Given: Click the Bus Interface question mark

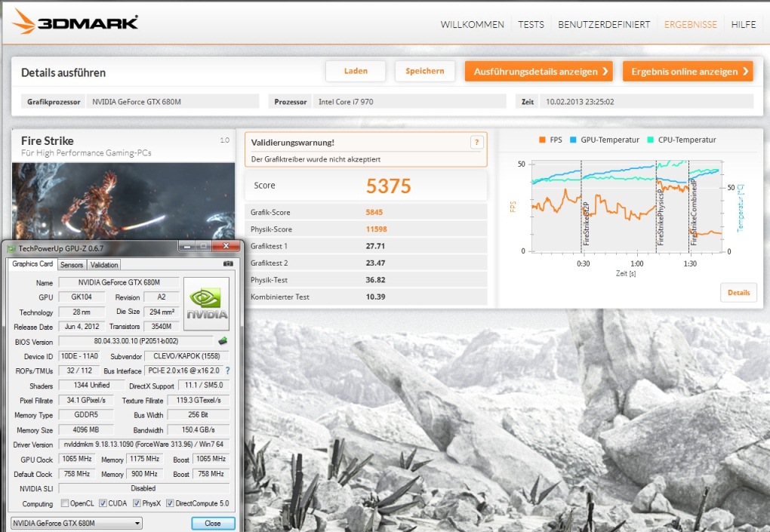Looking at the screenshot, I should tap(227, 371).
